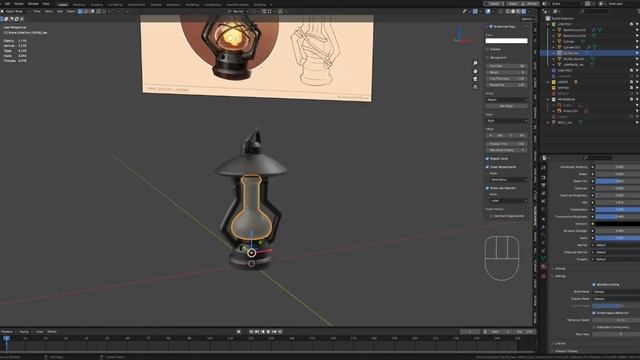Toggle the Backface Culling checkbox
The width and height of the screenshot is (640, 360).
coord(594,284)
